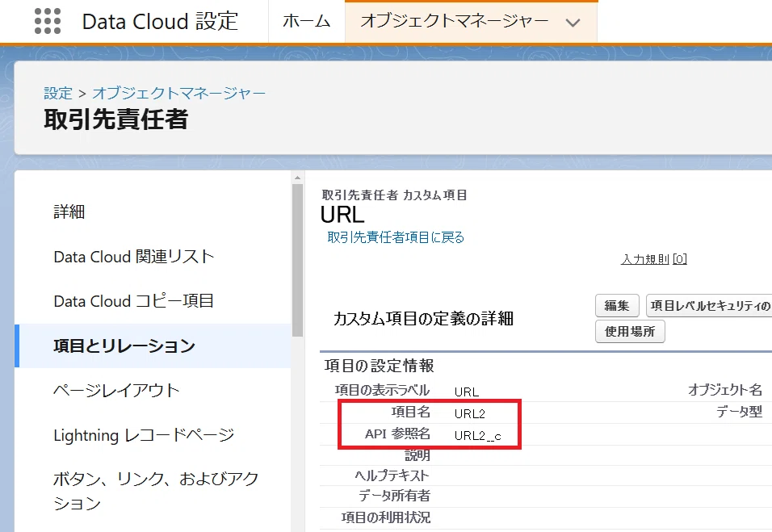This screenshot has width=772, height=532.
Task: Click the 編集 button
Action: [x=617, y=306]
